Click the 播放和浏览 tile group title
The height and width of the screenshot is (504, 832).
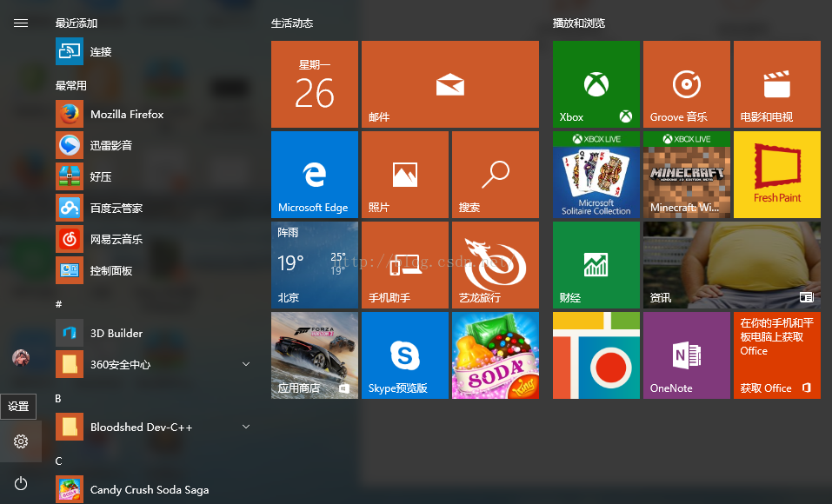click(x=579, y=23)
